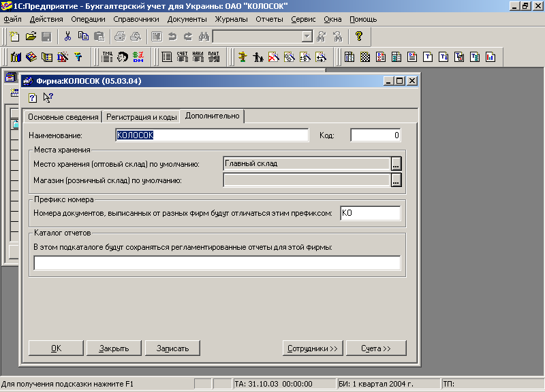Click the СЧЕТ invoice document icon
The height and width of the screenshot is (392, 545).
click(x=183, y=57)
